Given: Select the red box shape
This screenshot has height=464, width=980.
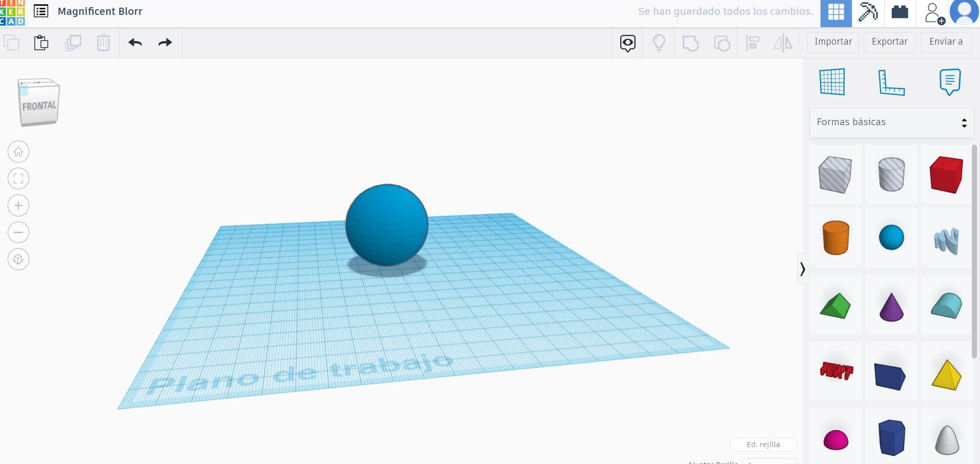Looking at the screenshot, I should click(946, 174).
